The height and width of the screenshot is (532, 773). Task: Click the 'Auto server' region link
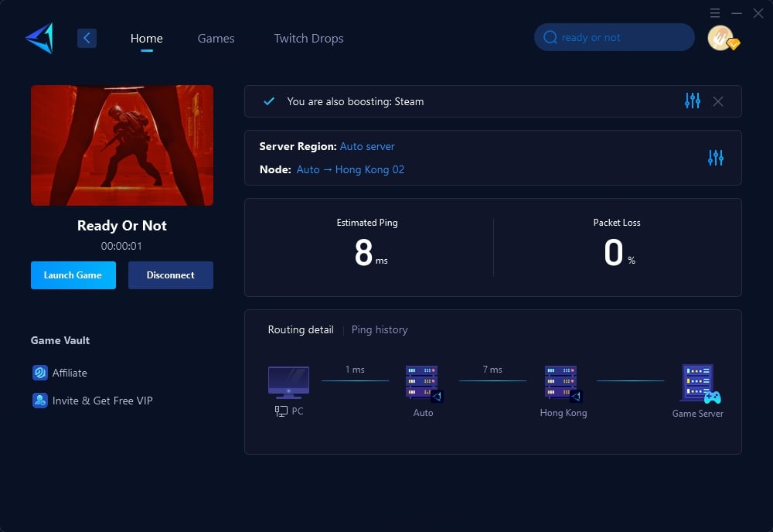pyautogui.click(x=367, y=146)
